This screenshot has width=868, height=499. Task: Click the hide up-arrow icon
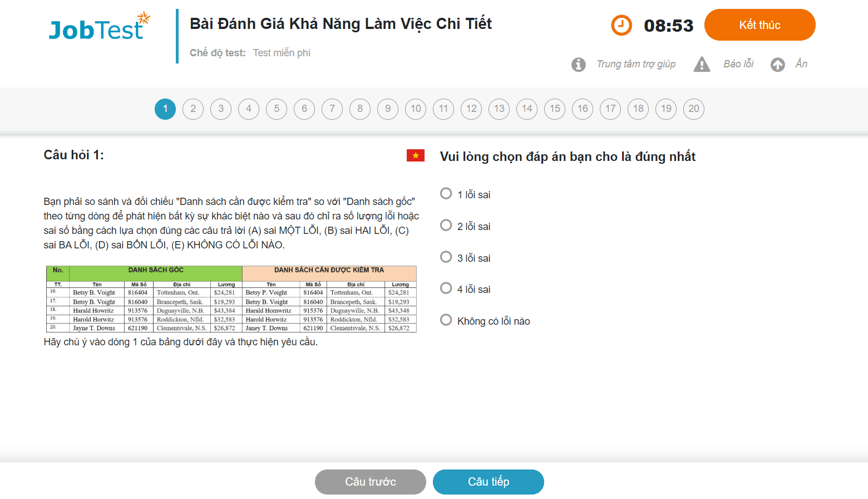778,65
